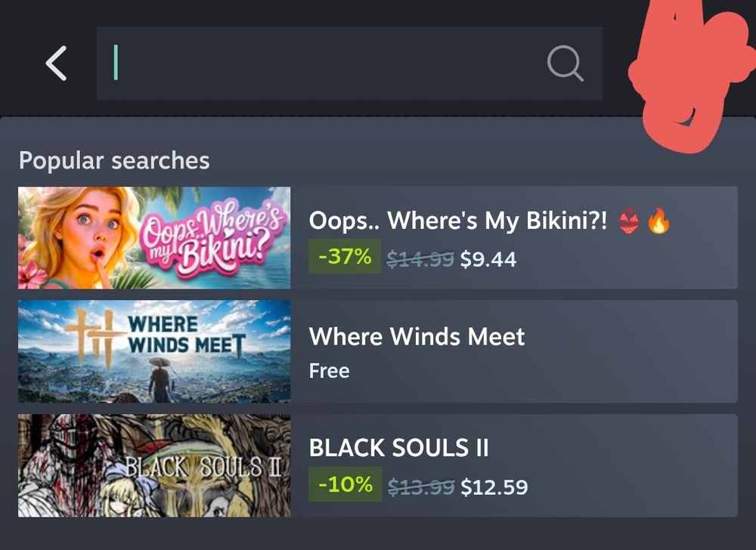Click the Free label under Where Winds Meet
Screen dimensions: 756x550
click(330, 371)
